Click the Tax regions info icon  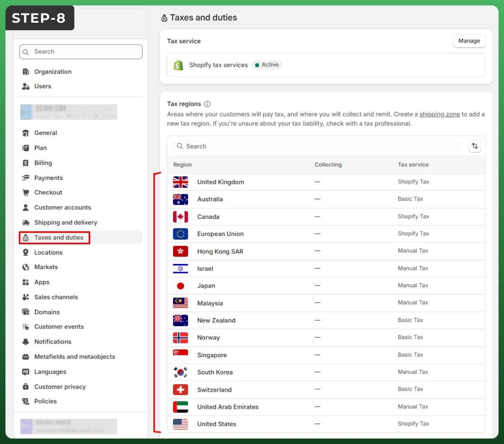[x=207, y=104]
